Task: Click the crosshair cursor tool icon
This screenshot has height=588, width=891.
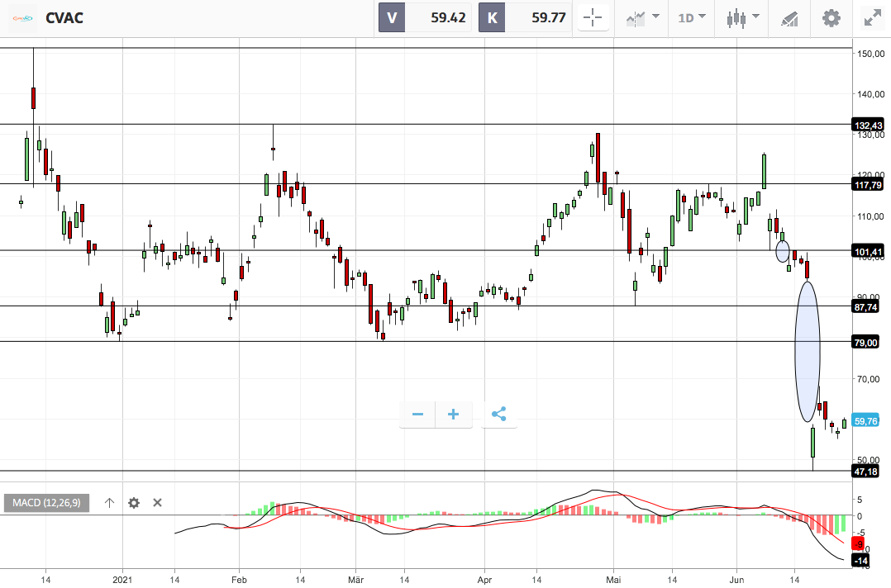Action: coord(593,17)
